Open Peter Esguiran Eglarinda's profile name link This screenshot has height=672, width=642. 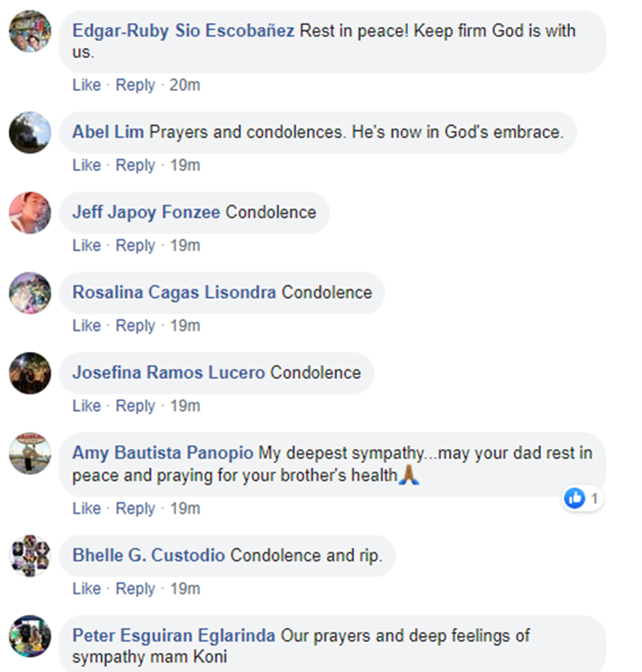pos(174,636)
